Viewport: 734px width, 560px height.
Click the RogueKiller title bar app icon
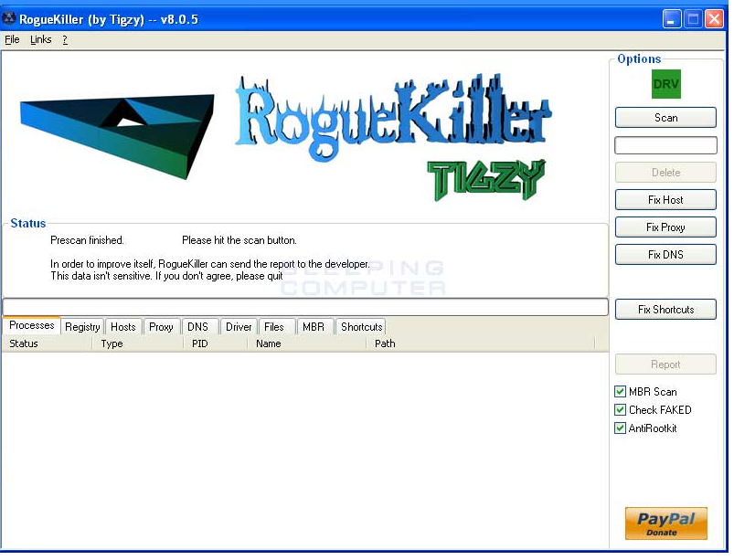pos(9,18)
